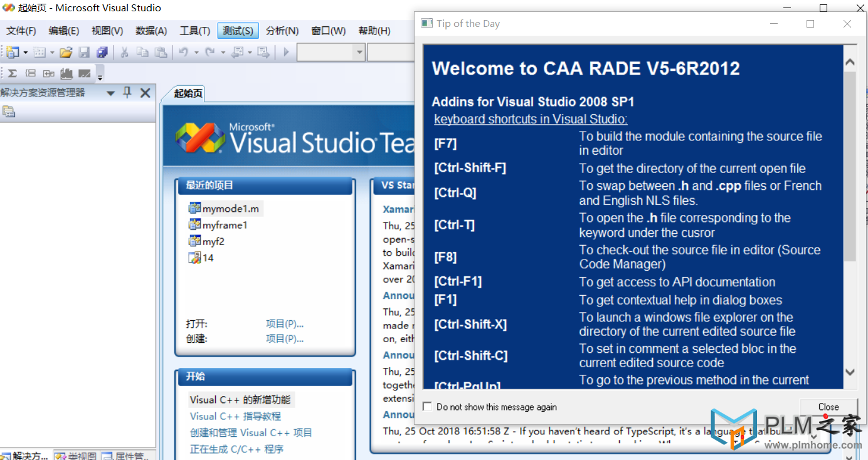The height and width of the screenshot is (460, 868).
Task: Open the Undo history dropdown arrow
Action: click(x=196, y=53)
